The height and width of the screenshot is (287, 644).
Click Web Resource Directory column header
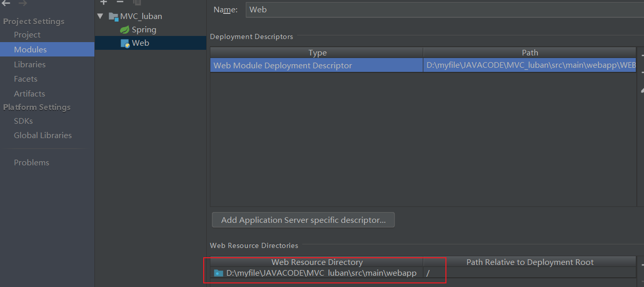(x=317, y=262)
